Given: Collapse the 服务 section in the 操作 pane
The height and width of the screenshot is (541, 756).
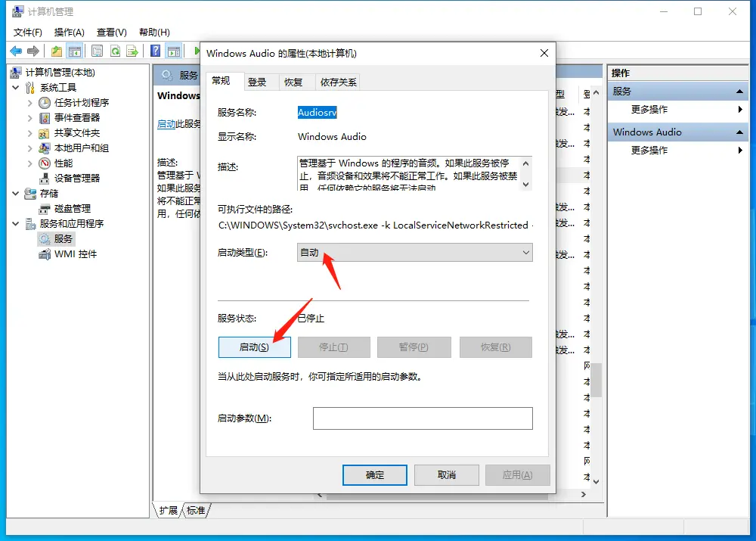Looking at the screenshot, I should 739,92.
